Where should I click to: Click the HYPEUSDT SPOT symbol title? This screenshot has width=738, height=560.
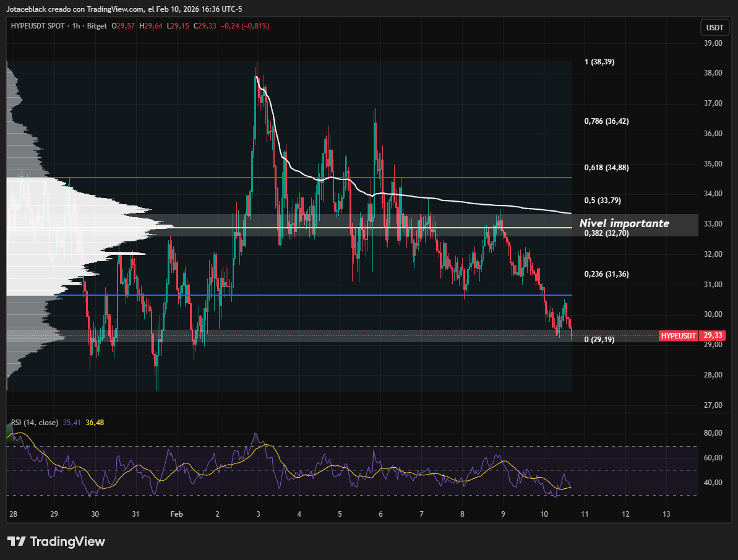click(37, 25)
